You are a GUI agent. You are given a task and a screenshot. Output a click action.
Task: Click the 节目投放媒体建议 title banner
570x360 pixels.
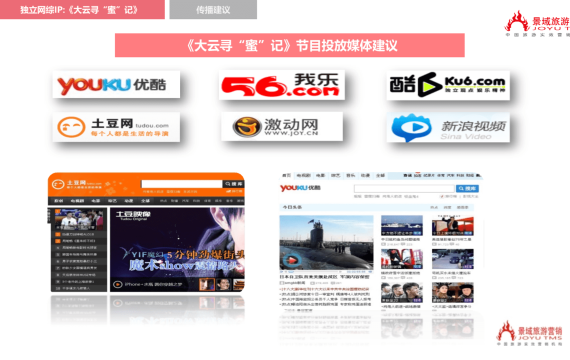click(x=290, y=45)
